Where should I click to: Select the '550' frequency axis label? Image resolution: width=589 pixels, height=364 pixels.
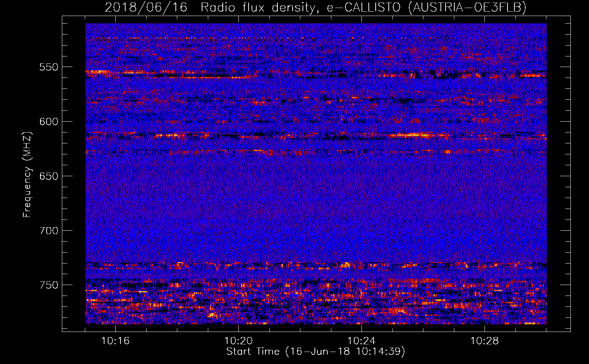coord(49,67)
